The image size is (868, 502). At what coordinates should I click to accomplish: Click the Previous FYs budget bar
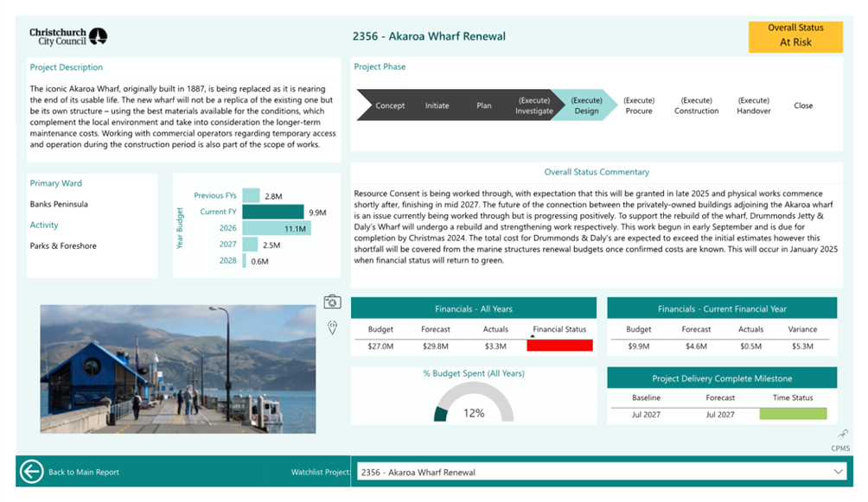point(251,195)
